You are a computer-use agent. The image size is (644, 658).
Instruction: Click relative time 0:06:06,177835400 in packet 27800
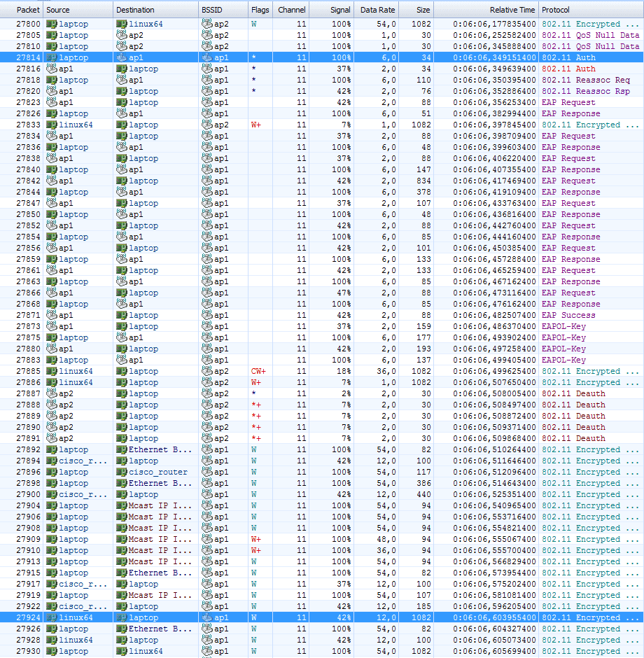tap(494, 24)
